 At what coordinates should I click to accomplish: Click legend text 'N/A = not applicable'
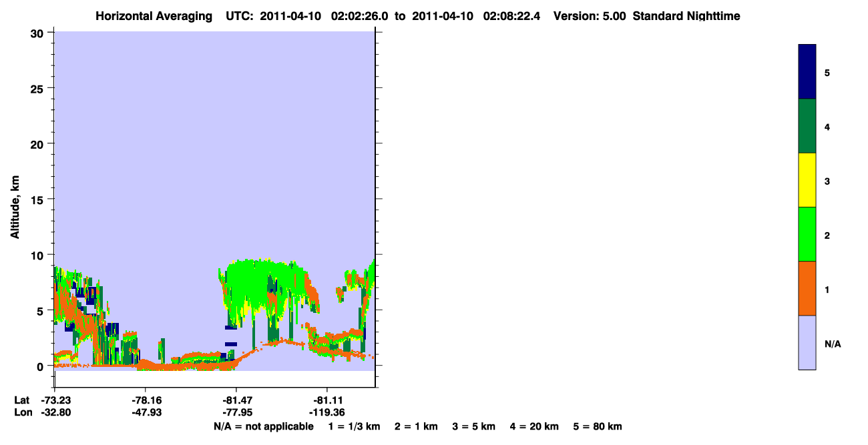[x=263, y=426]
